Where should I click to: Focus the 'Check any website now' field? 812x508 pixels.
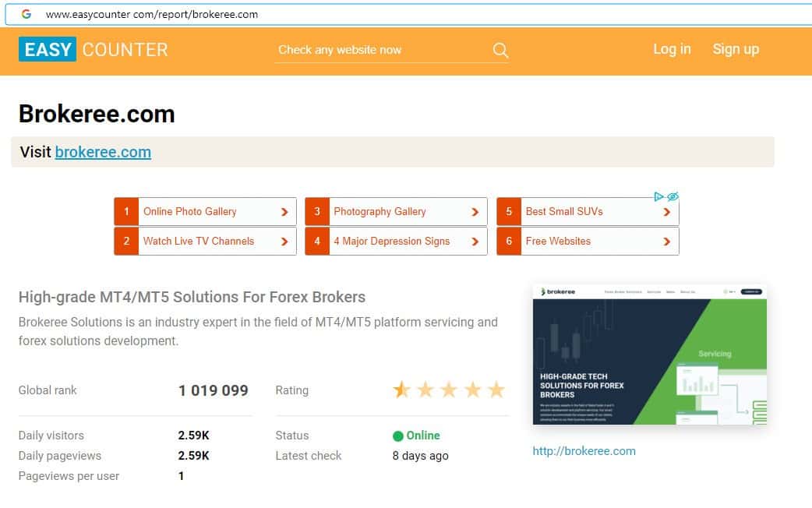[382, 50]
